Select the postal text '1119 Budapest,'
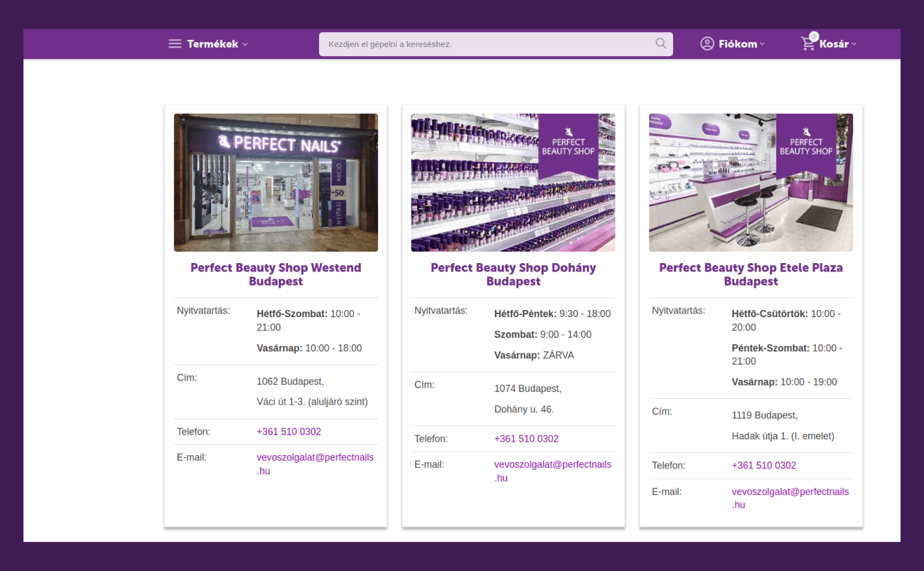Image resolution: width=924 pixels, height=571 pixels. click(x=765, y=415)
